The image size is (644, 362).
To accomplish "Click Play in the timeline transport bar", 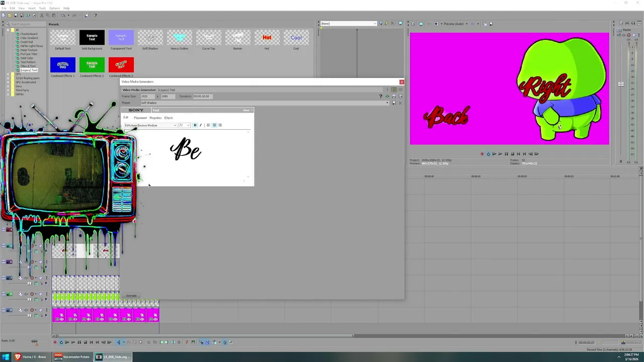I will click(73, 342).
